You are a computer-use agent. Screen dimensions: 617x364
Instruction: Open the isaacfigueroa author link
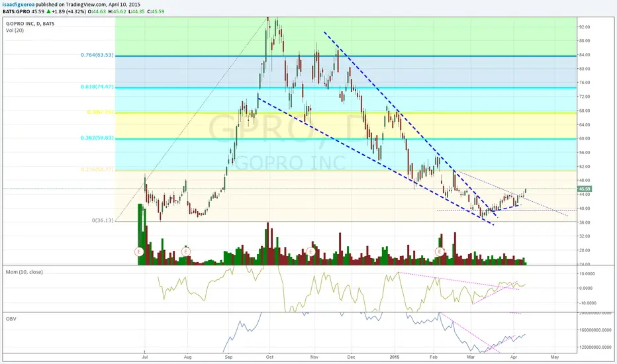pyautogui.click(x=19, y=5)
